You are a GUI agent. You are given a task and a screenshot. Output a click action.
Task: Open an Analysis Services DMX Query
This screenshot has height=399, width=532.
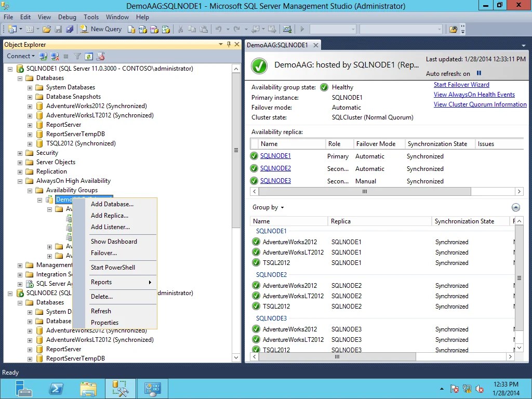pos(154,30)
